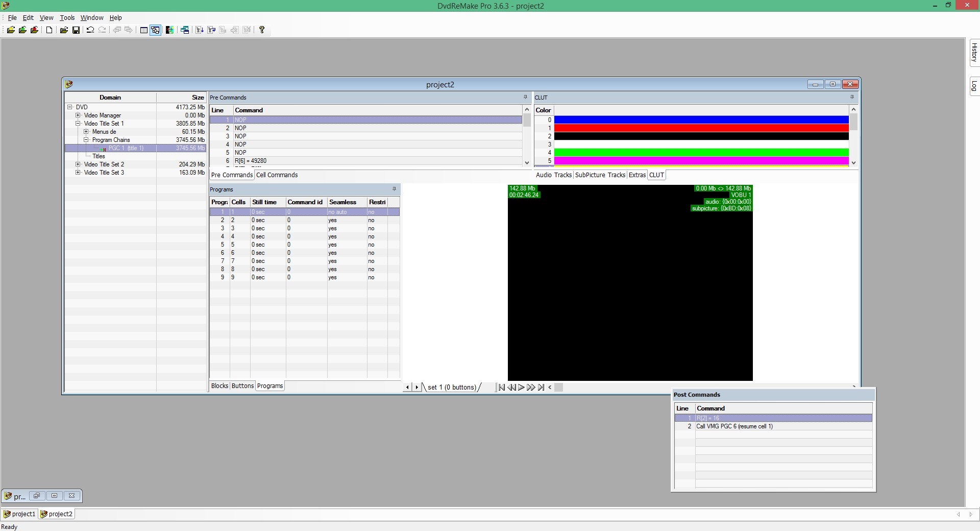Click the yellow import DVD folder icon
This screenshot has height=531, width=980.
point(11,30)
